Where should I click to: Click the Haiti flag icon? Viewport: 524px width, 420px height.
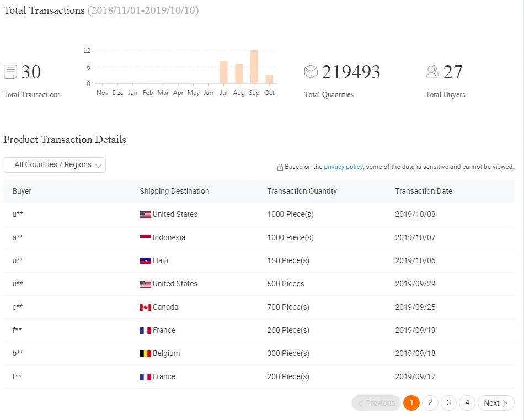[x=146, y=260]
